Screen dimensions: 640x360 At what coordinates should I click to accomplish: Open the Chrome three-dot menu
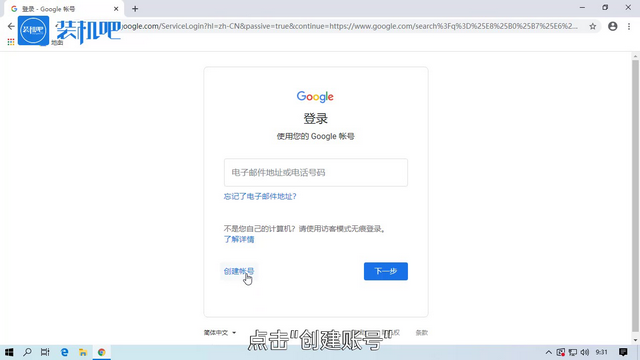point(629,26)
